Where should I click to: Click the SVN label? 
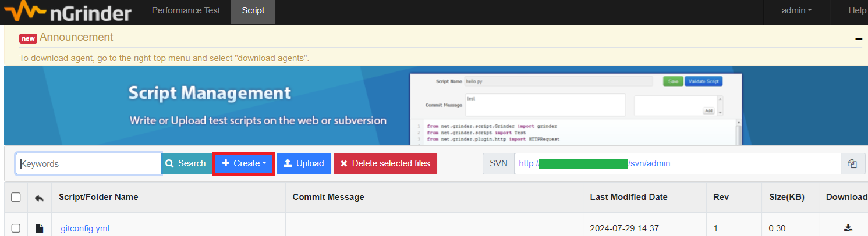coord(498,164)
